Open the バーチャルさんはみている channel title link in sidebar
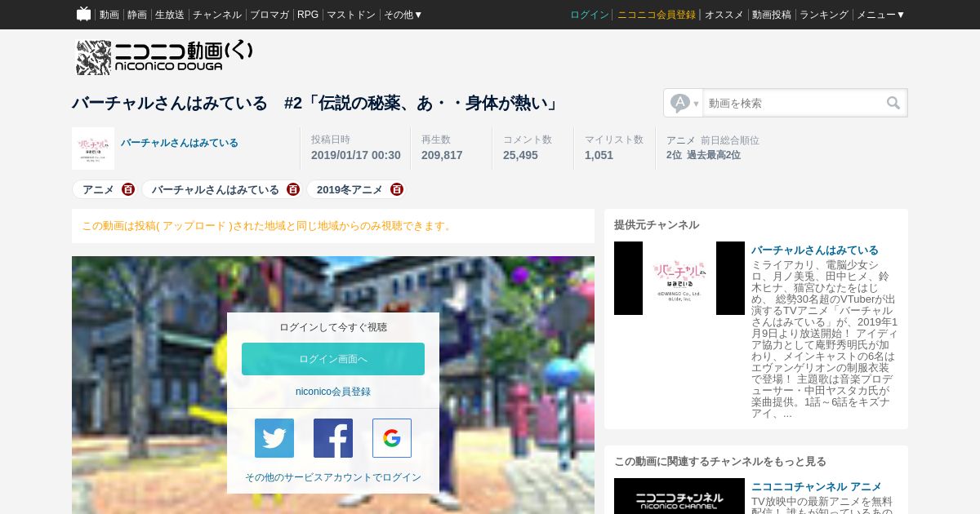 (815, 250)
